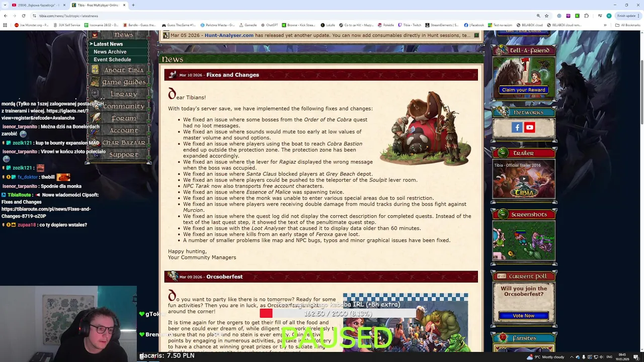Click the weather widget Mostly cloudy in taskbar
The image size is (644, 362).
[x=545, y=357]
